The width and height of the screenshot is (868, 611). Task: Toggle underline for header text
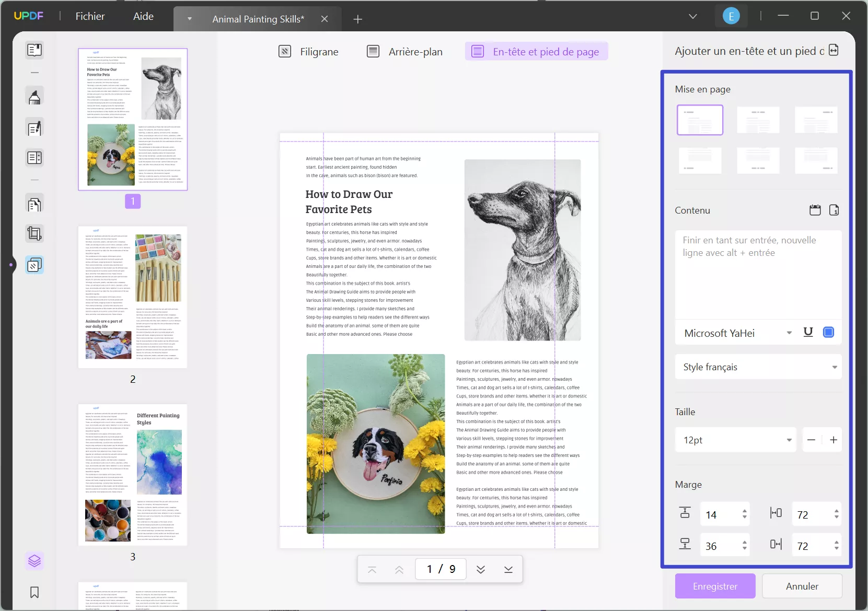pos(808,333)
